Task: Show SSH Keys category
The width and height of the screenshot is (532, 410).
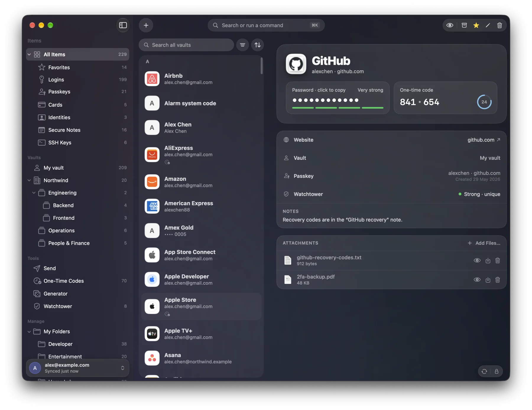Action: point(78,142)
